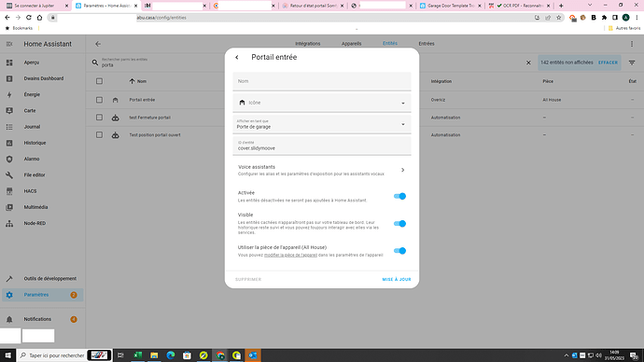Toggle 'Utiliser la pièce de l'appareil' switch

399,251
